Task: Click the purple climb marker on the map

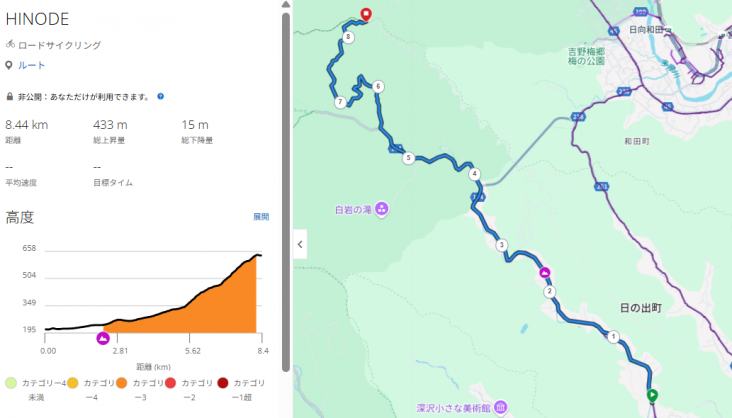Action: coord(545,272)
